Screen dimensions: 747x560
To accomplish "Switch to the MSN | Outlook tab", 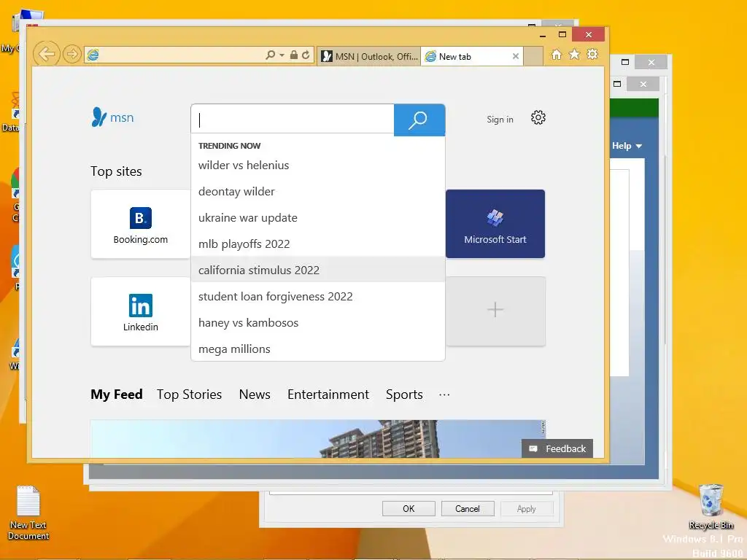I will point(368,57).
